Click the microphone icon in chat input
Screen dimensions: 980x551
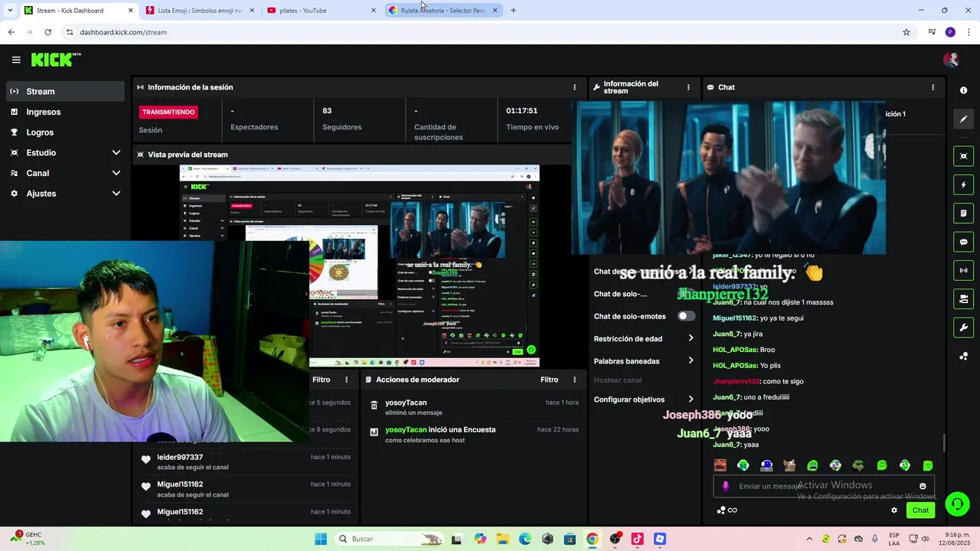coord(726,486)
